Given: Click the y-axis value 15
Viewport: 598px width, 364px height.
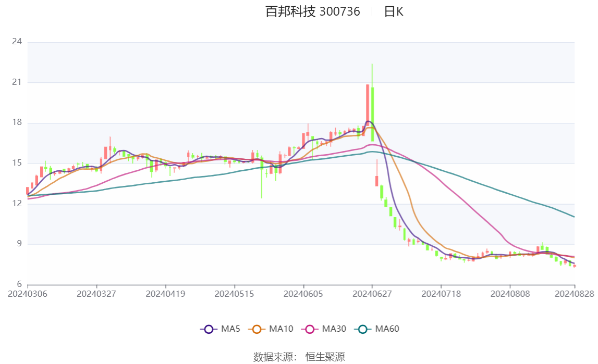Looking at the screenshot, I should (x=17, y=162).
